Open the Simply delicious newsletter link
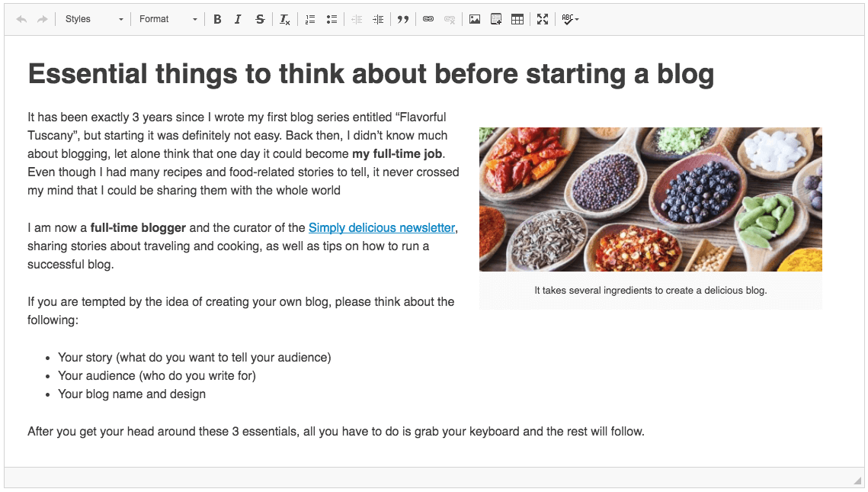This screenshot has height=492, width=868. pos(381,228)
